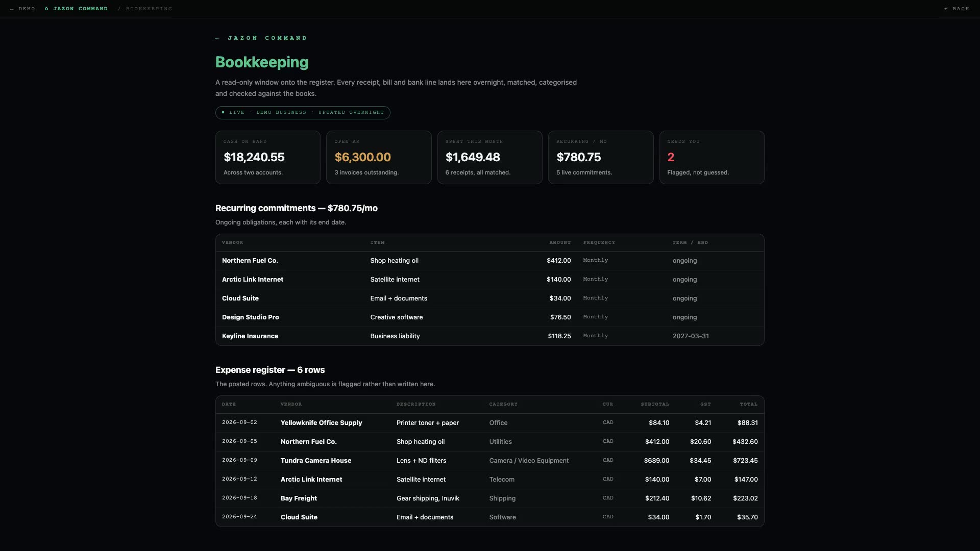Viewport: 980px width, 551px height.
Task: Click the BOOKKEEPING breadcrumb in the top bar
Action: 149,9
